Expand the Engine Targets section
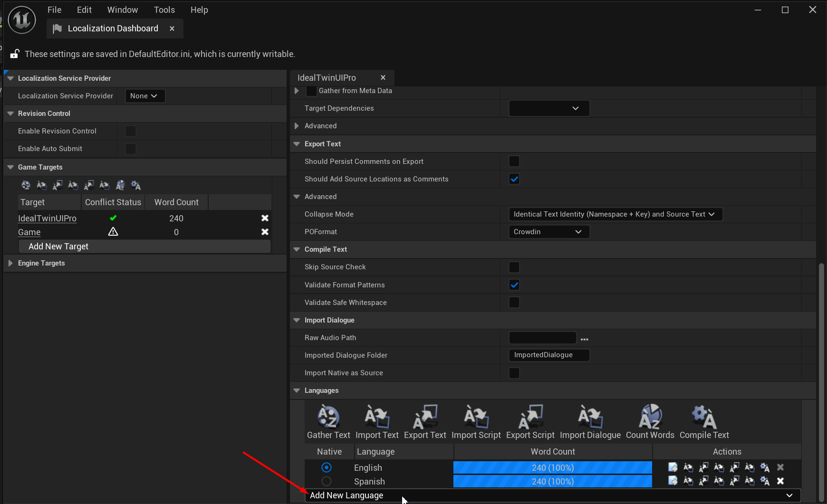827x504 pixels. [x=10, y=263]
